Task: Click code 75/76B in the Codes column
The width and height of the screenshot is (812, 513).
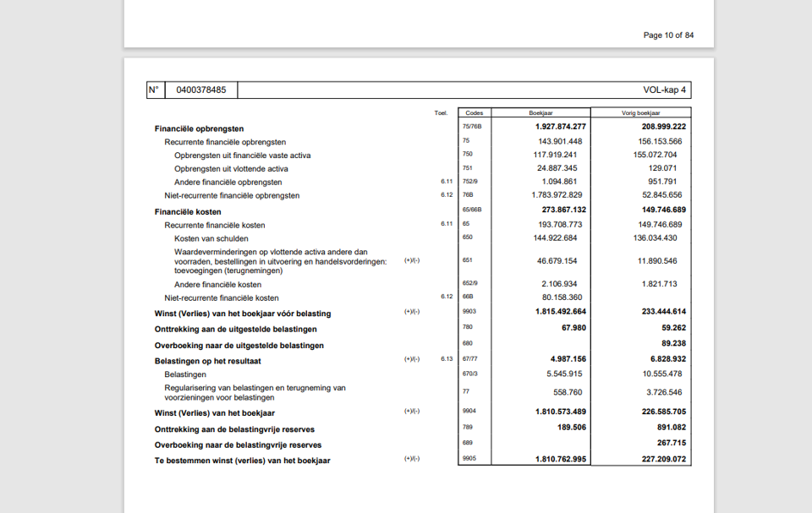Action: (x=471, y=124)
